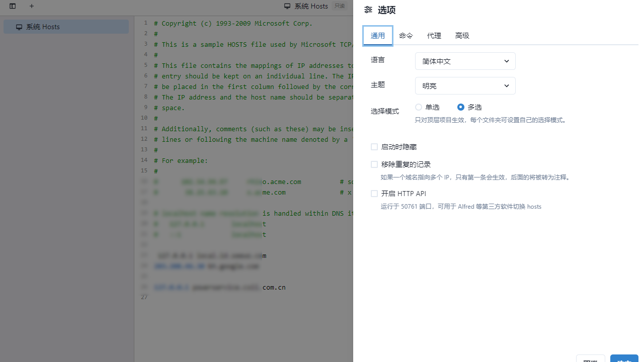Viewport: 644px width, 362px height.
Task: Enable the 启动时隐藏 option
Action: pos(374,146)
